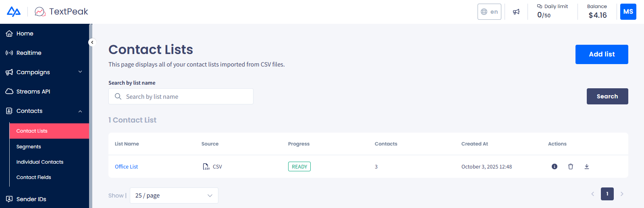Open the 25 / page dropdown
The height and width of the screenshot is (208, 644).
[x=174, y=196]
